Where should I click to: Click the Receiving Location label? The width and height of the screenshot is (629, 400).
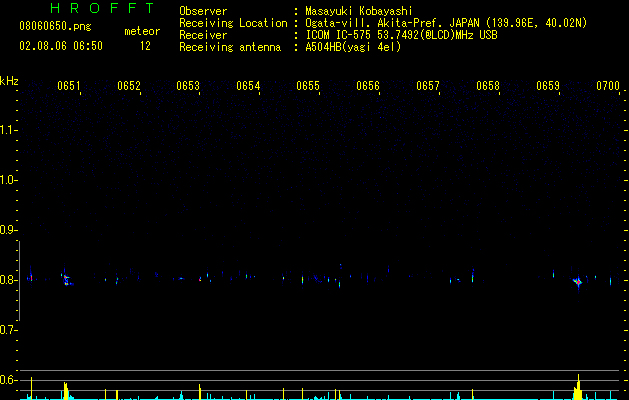pos(233,23)
